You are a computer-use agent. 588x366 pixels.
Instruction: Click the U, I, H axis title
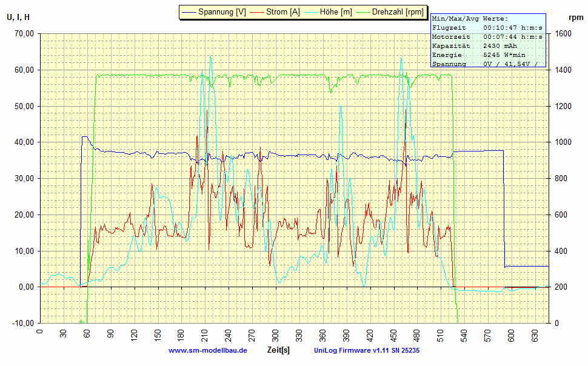[x=18, y=17]
